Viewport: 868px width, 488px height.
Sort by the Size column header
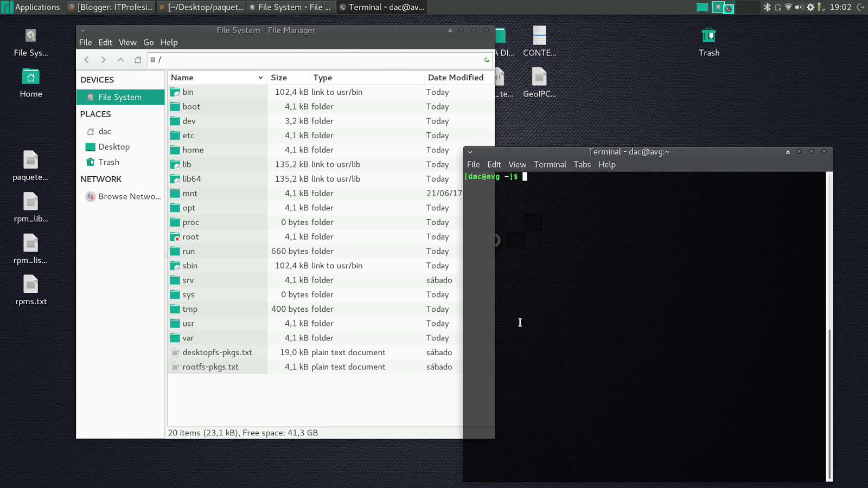[x=289, y=78]
